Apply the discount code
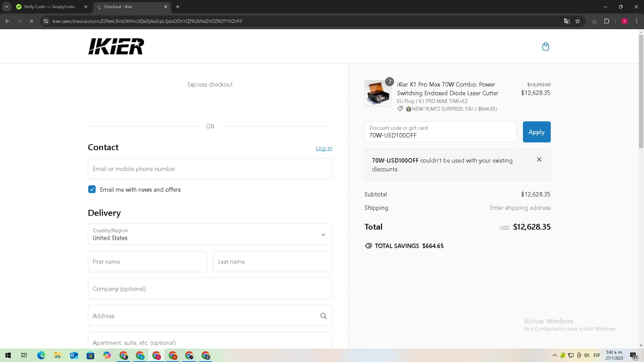 tap(537, 132)
